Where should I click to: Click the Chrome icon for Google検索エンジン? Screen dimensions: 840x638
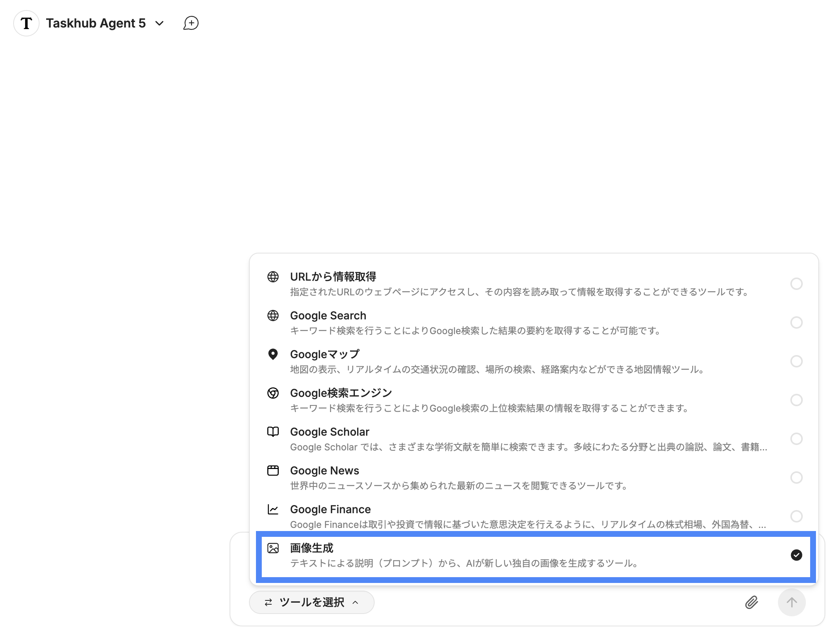(273, 393)
